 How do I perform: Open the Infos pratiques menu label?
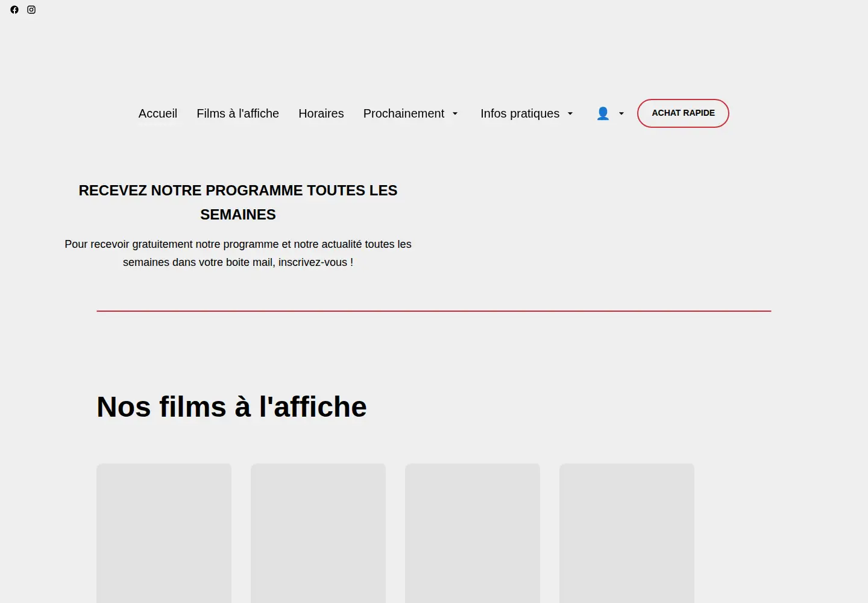pos(520,113)
